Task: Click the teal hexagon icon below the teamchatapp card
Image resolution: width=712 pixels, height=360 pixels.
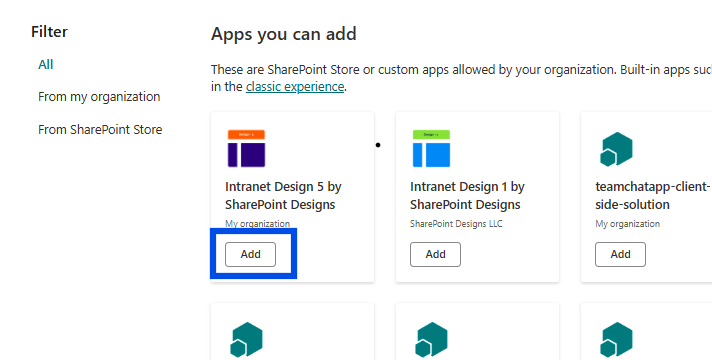Action: click(x=616, y=340)
